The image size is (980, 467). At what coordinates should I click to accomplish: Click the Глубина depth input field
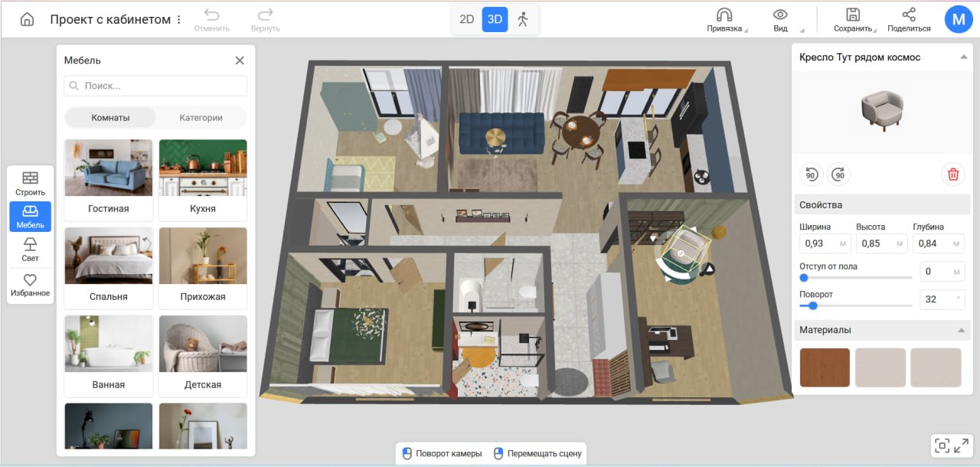coord(939,243)
